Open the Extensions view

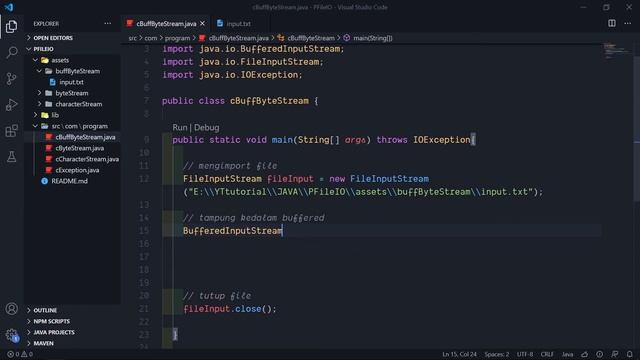tap(11, 131)
